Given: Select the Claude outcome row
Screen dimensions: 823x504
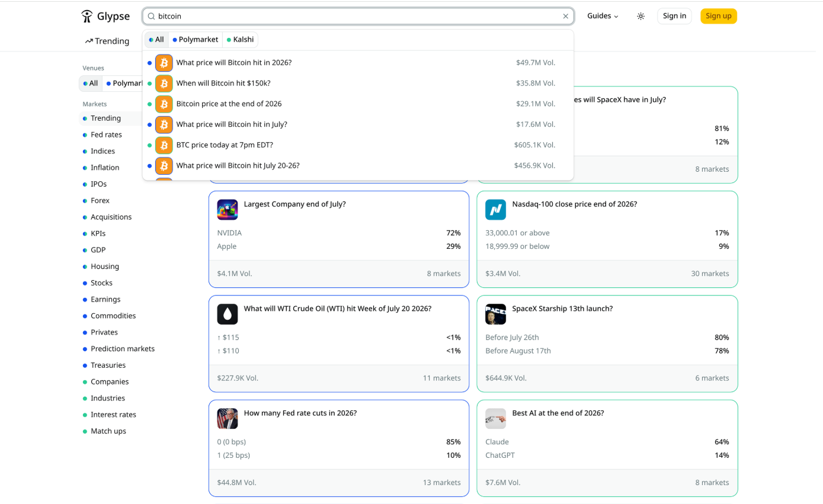Looking at the screenshot, I should (x=607, y=442).
